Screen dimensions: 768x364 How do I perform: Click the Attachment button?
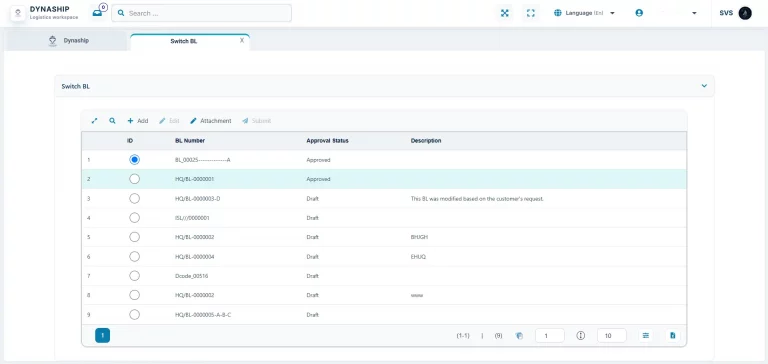[211, 121]
